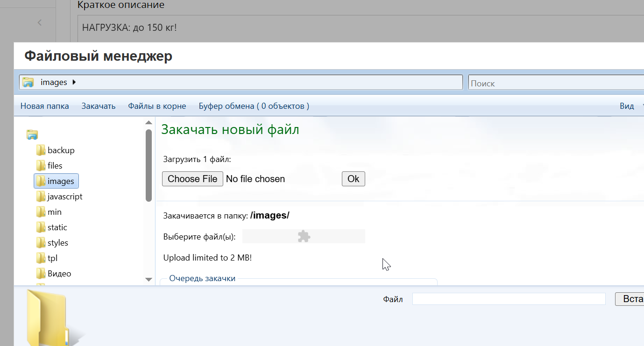Open Буфер обмена clipboard

(x=254, y=106)
